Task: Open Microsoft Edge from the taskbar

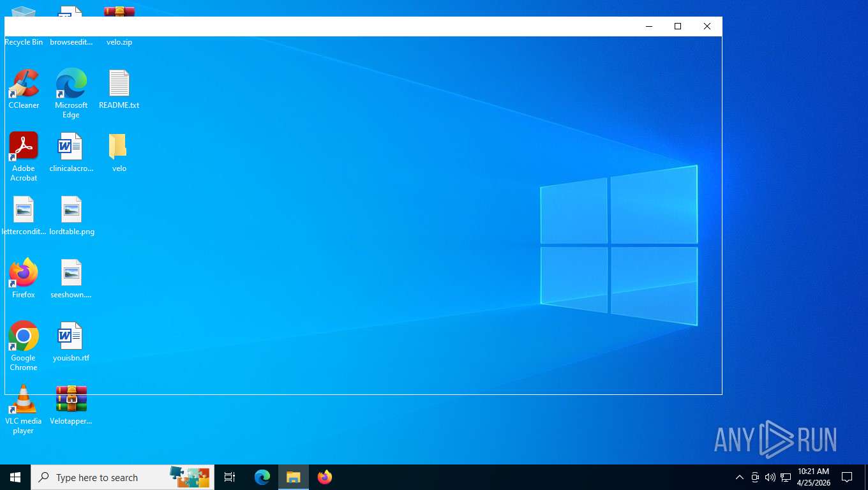Action: 262,477
